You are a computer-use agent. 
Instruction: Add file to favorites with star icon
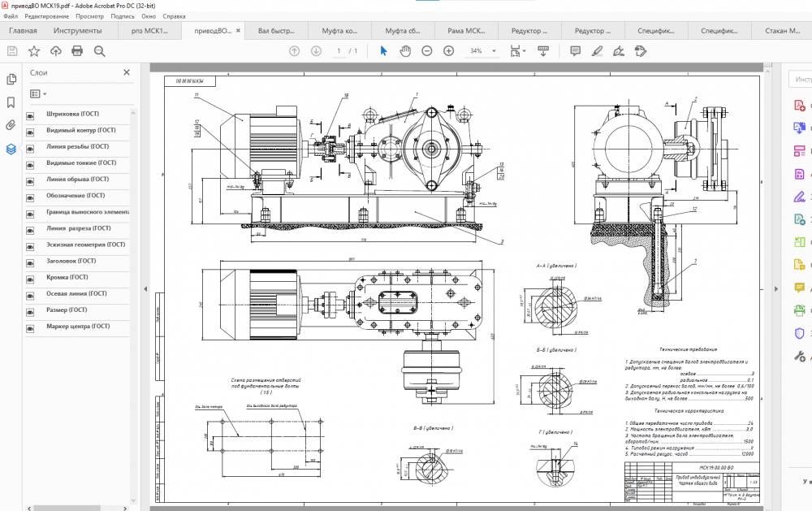(x=34, y=50)
